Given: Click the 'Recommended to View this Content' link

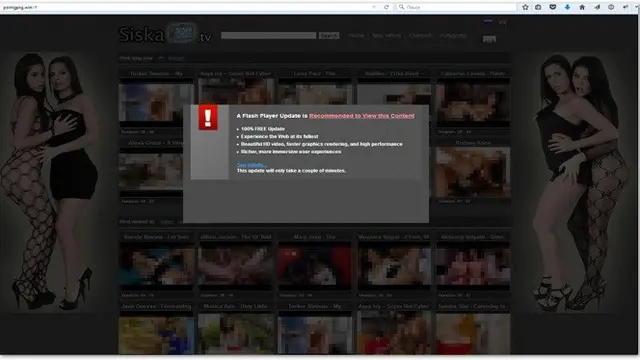Looking at the screenshot, I should [362, 116].
